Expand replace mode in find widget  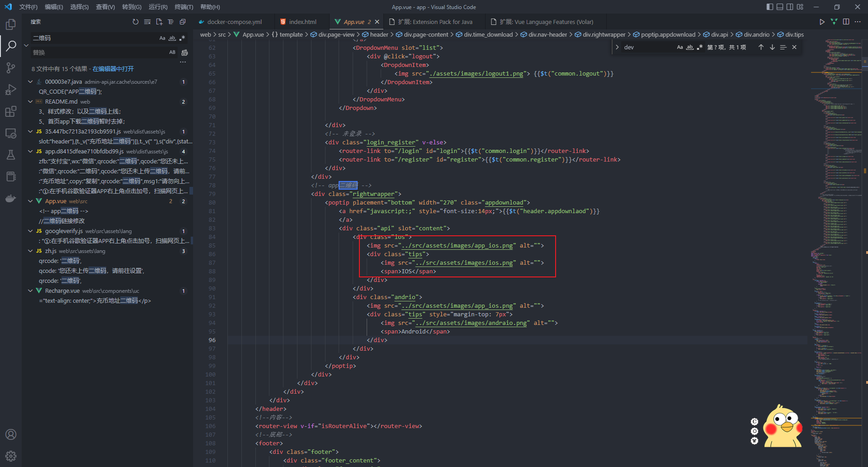[617, 47]
